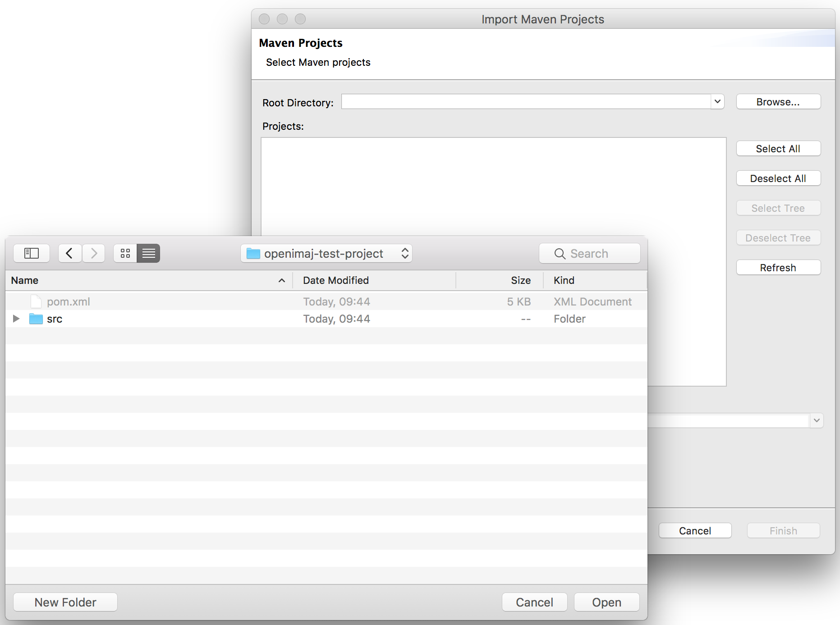Go back with the left chevron
The width and height of the screenshot is (840, 625).
69,253
